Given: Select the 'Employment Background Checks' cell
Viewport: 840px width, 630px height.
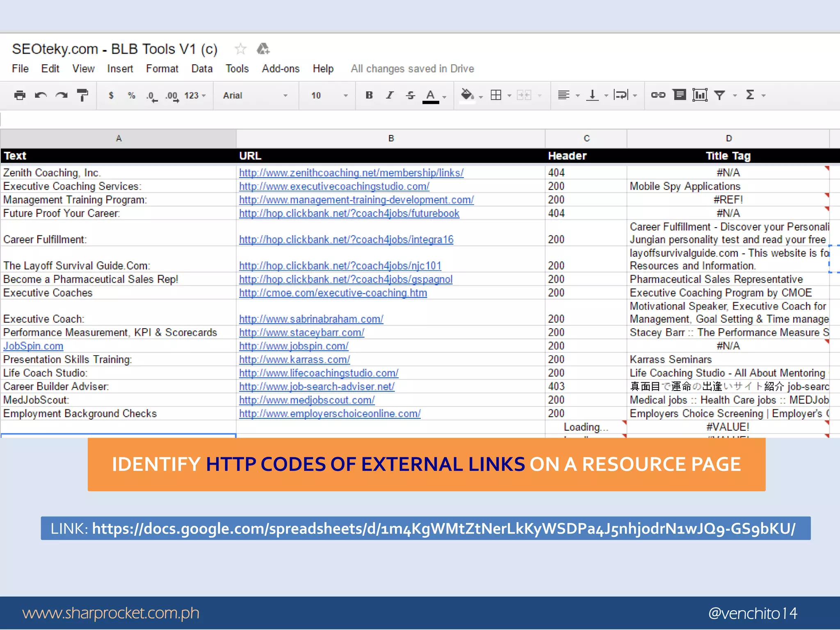Looking at the screenshot, I should (119, 413).
